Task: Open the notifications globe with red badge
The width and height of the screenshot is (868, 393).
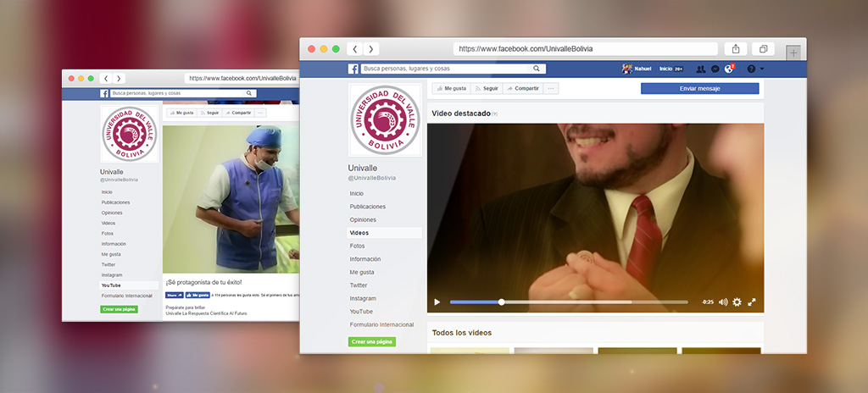Action: coord(728,69)
